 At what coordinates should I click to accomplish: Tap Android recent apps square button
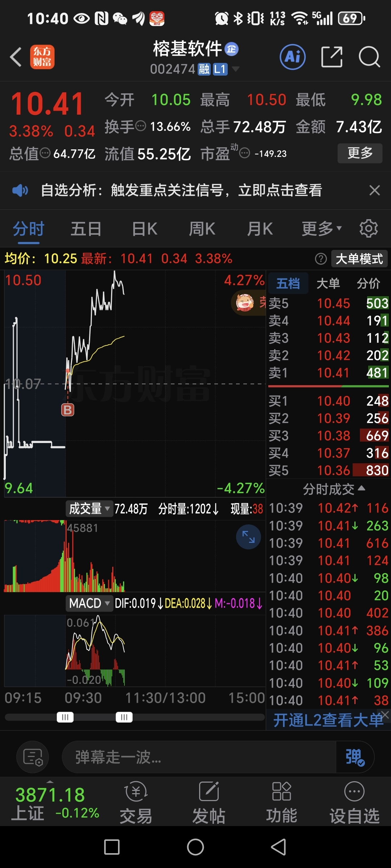coord(112,847)
